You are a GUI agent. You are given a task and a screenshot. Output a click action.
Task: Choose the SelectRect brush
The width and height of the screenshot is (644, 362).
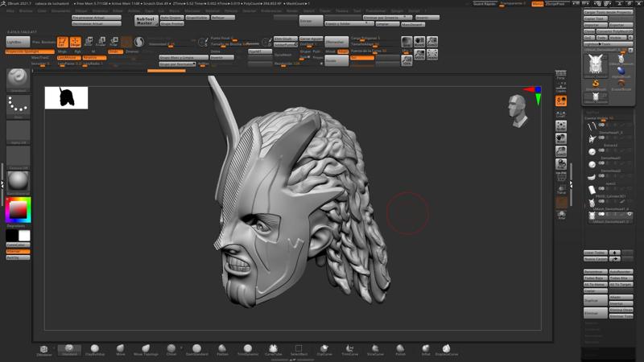(x=299, y=350)
